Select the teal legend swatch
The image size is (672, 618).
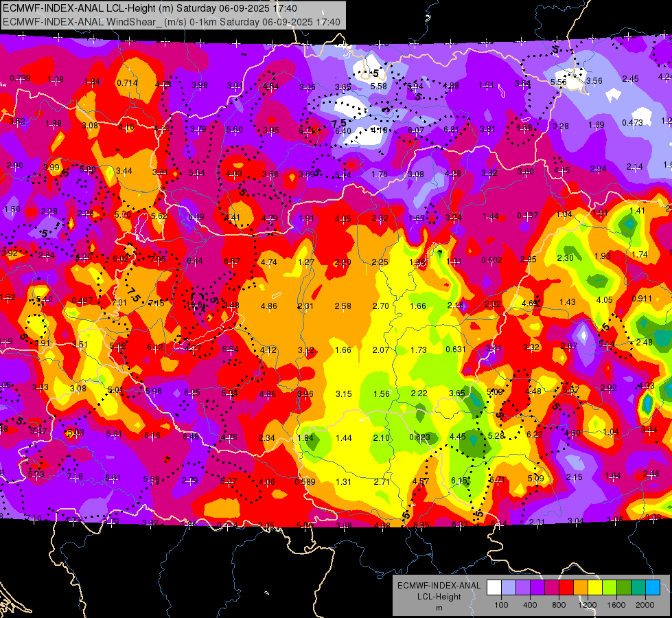[x=638, y=587]
